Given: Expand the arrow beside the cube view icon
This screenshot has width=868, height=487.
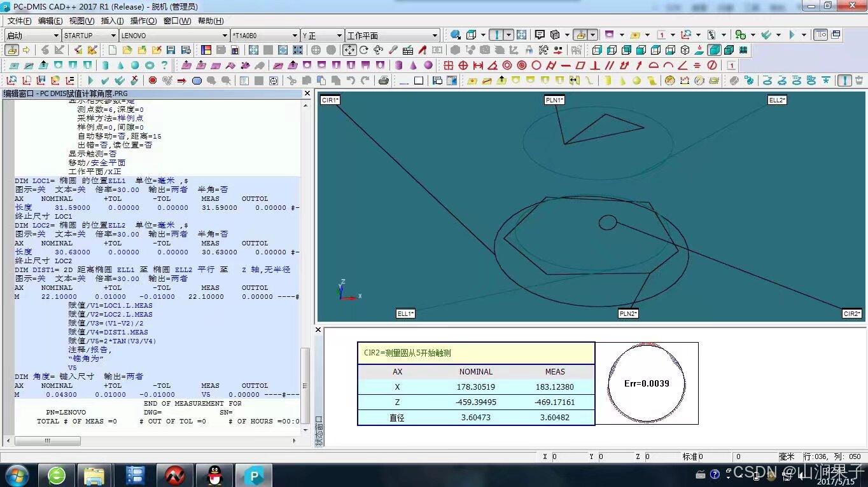Looking at the screenshot, I should coord(484,35).
